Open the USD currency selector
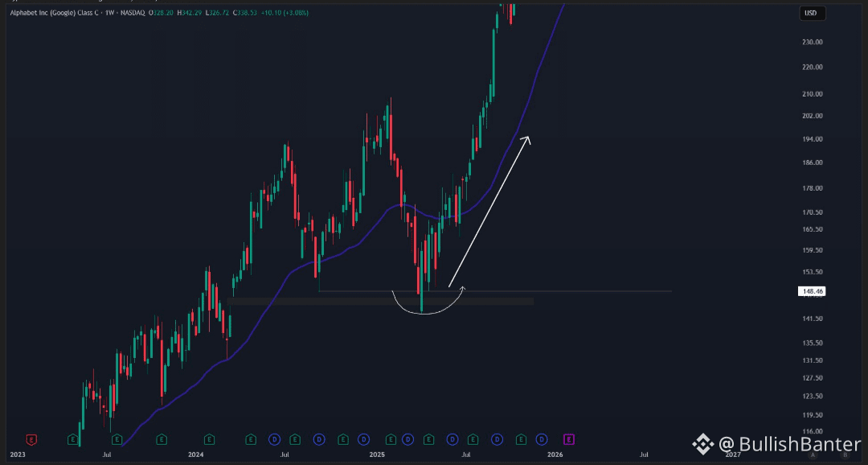The height and width of the screenshot is (465, 868). 812,14
